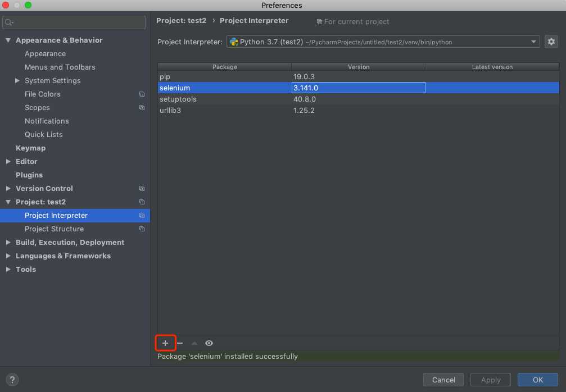Expand Build, Execution, Deployment section
Viewport: 566px width, 392px height.
click(8, 243)
